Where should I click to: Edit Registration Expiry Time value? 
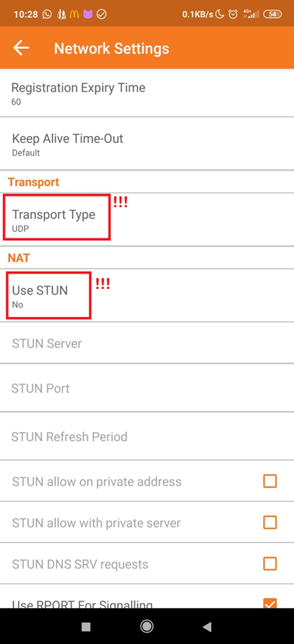[x=147, y=93]
